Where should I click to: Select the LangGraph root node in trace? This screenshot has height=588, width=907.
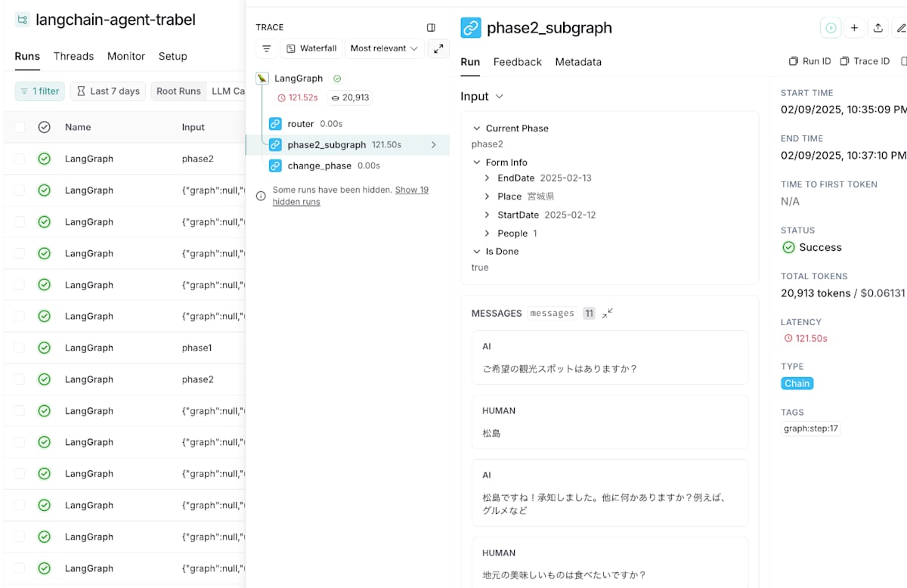point(299,78)
